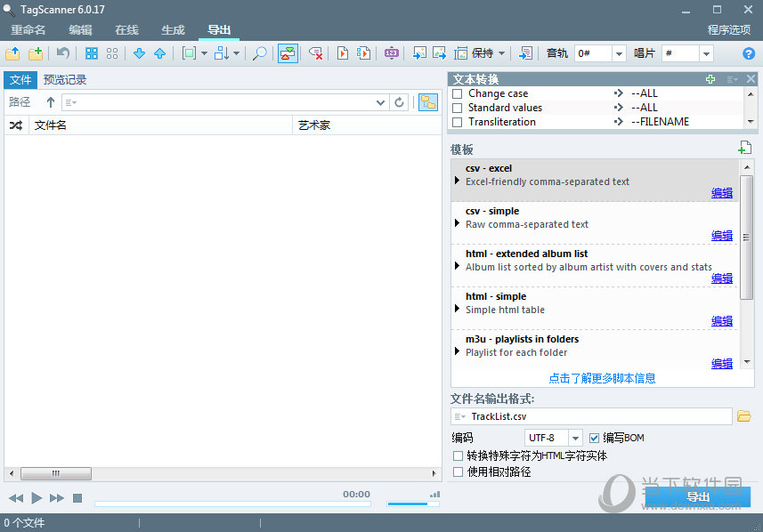
Task: Browse for output file with the folder icon
Action: point(744,416)
